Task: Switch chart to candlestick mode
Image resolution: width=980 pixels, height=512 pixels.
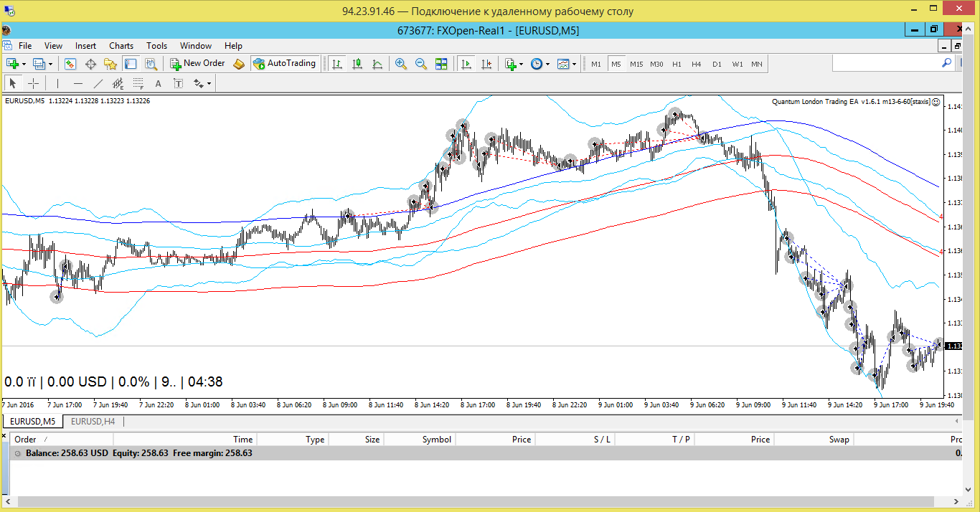Action: coord(357,64)
